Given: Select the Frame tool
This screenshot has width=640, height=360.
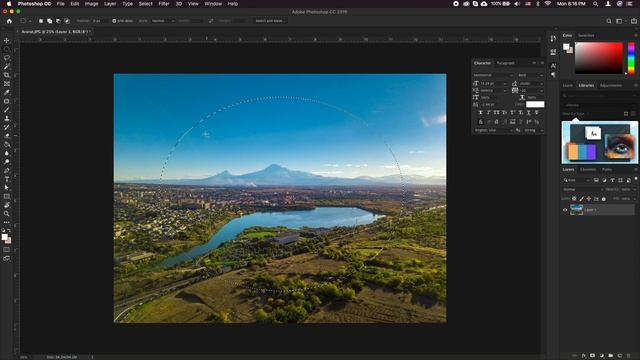Looking at the screenshot, I should pos(7,84).
